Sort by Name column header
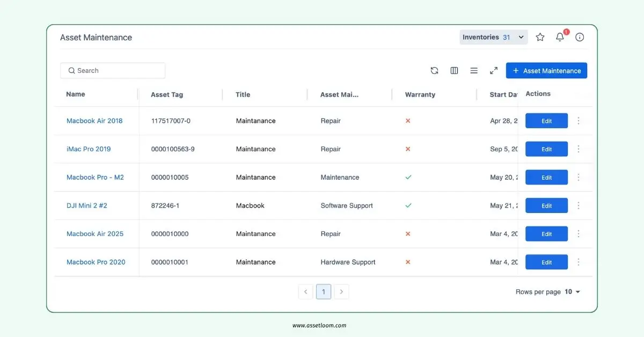This screenshot has width=644, height=337. 76,94
